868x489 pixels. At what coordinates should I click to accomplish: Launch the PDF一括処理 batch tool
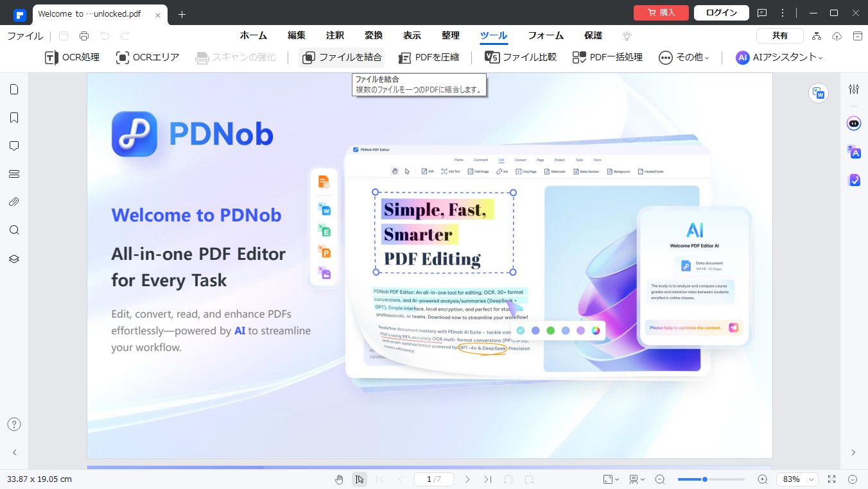pos(607,58)
